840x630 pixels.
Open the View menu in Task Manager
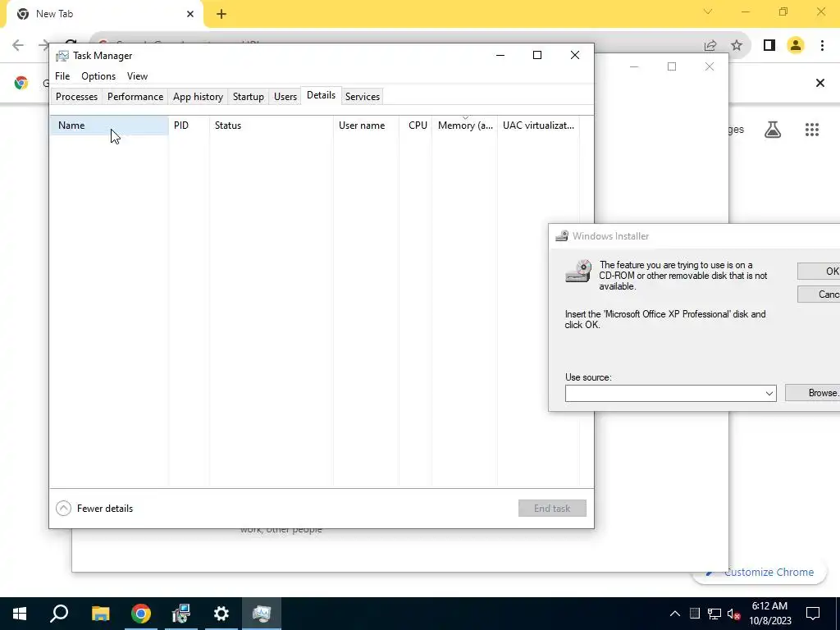click(137, 76)
